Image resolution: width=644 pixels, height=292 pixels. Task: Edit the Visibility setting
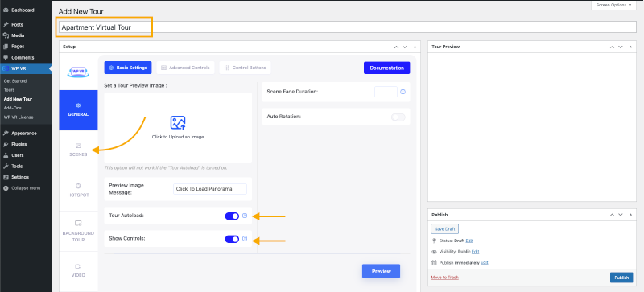[x=476, y=252]
